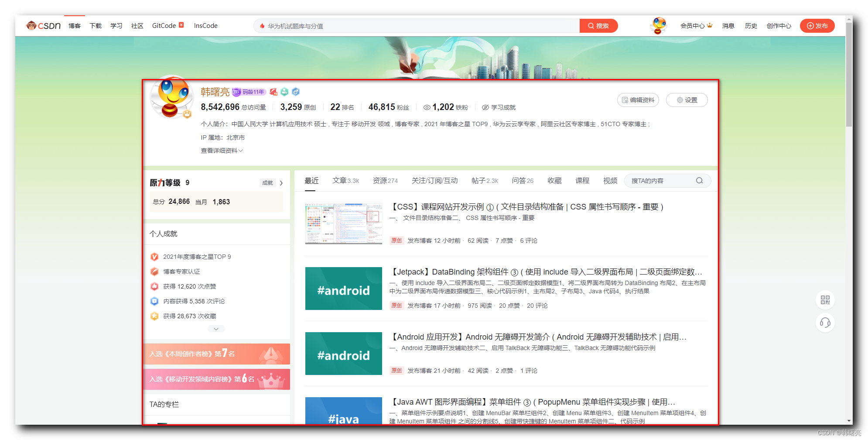Open the 本周创作者榜 第7名 banner
868x440 pixels.
pyautogui.click(x=217, y=354)
